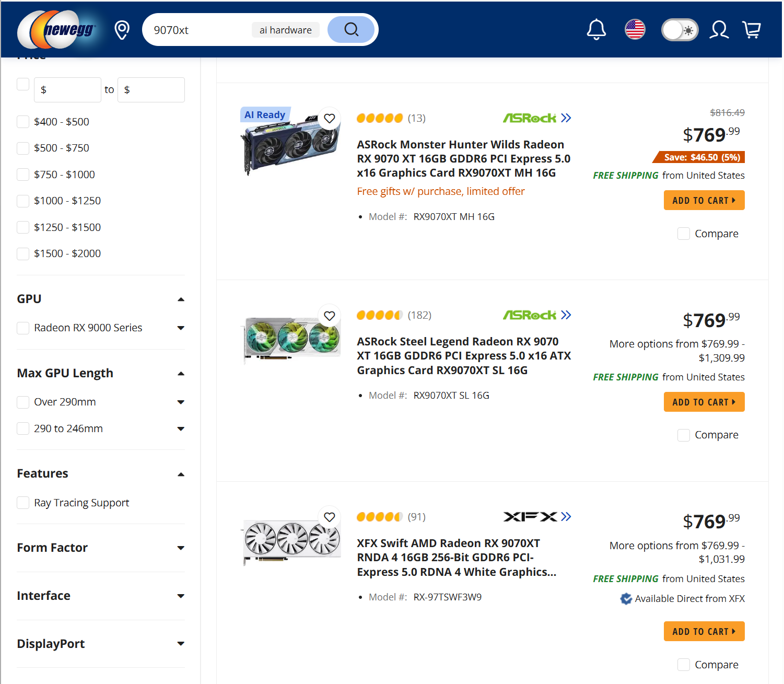784x684 pixels.
Task: Click star rating with 91 reviews
Action: 380,517
